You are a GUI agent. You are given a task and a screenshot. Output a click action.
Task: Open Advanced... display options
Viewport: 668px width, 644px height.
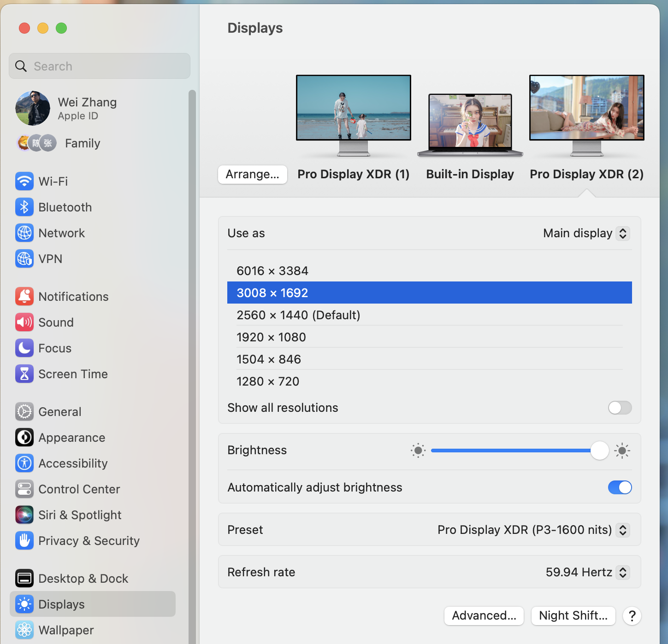coord(484,616)
